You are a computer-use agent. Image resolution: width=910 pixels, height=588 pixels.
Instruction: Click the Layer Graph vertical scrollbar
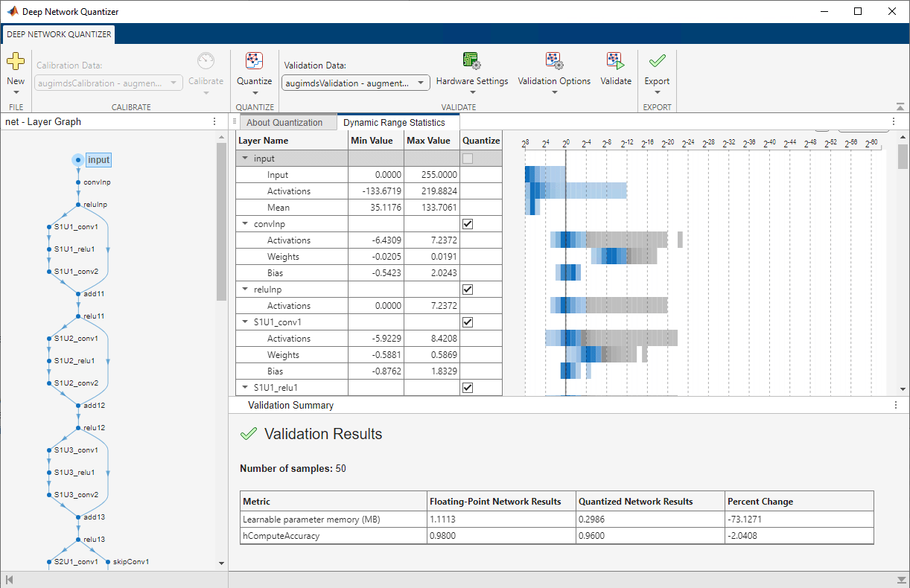[221, 223]
